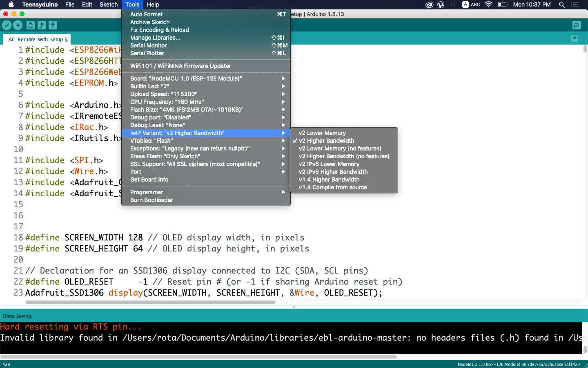This screenshot has height=368, width=588.
Task: Open the Bluetooth menu bar icon
Action: 453,4
